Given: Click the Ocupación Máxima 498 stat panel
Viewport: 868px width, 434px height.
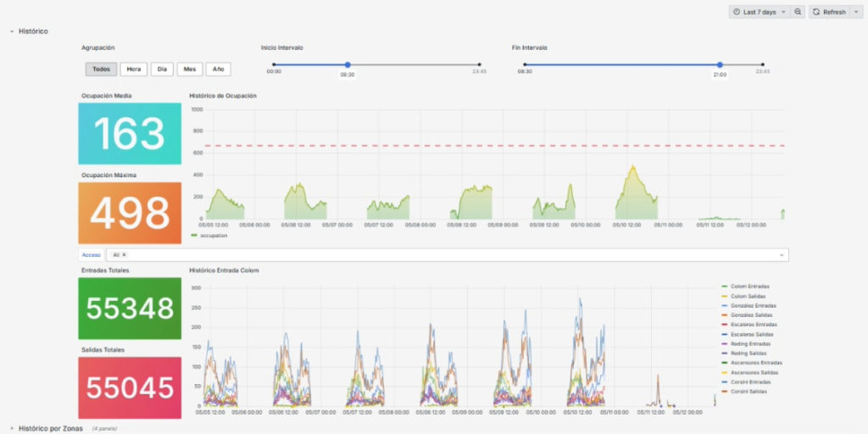Looking at the screenshot, I should click(x=130, y=214).
